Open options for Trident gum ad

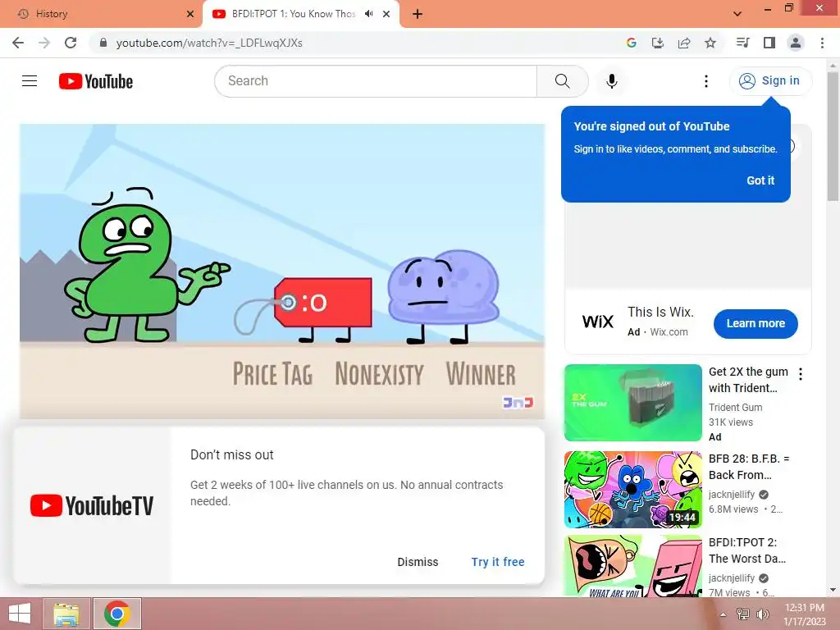[x=801, y=374]
